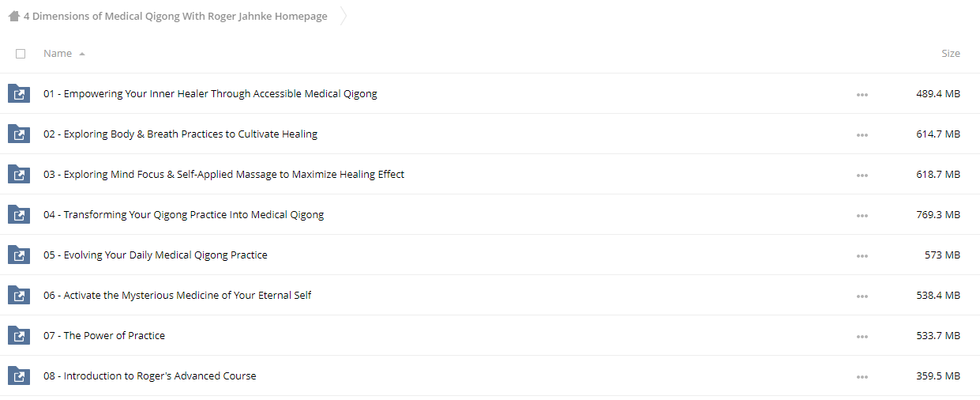Click shared folder icon for 06 - Activate the Mysterious Medicine

click(x=18, y=295)
